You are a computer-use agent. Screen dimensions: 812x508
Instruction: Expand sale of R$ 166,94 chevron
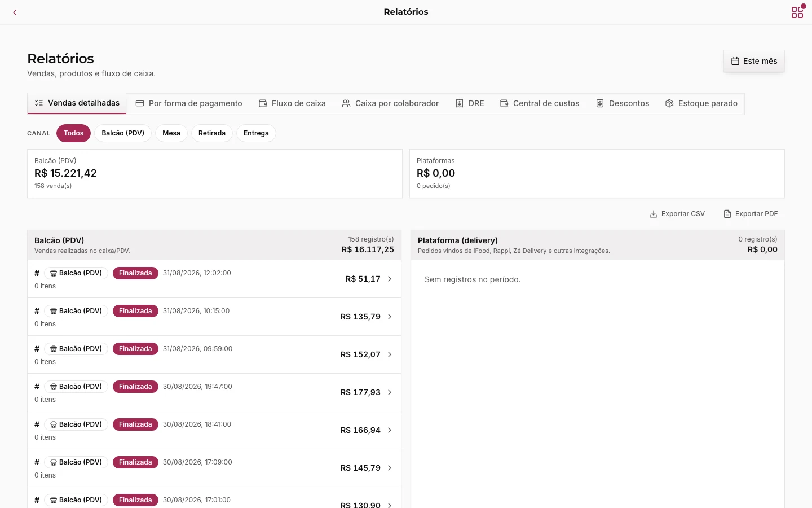(x=390, y=430)
